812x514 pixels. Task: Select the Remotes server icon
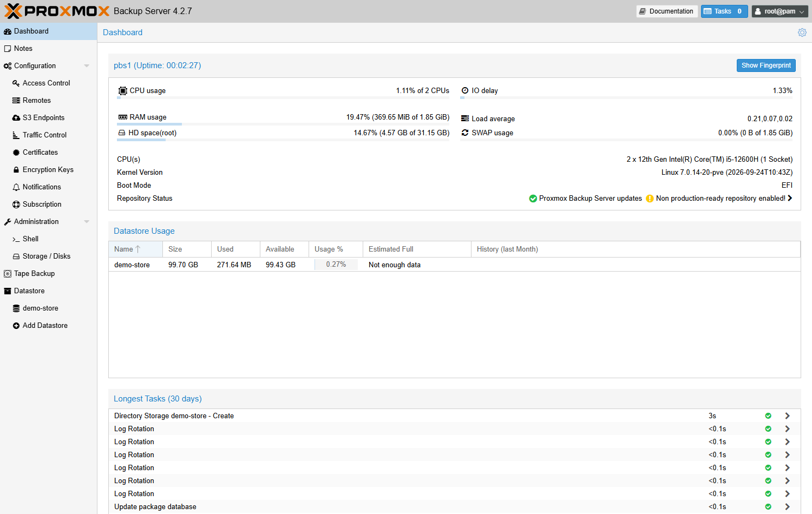[x=16, y=101]
